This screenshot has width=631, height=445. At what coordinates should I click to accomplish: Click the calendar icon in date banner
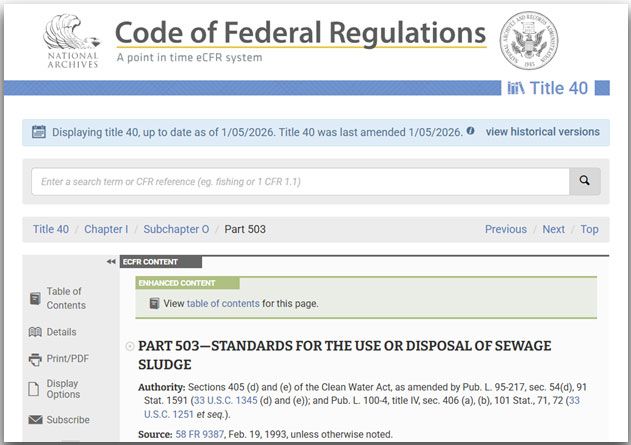tap(39, 132)
